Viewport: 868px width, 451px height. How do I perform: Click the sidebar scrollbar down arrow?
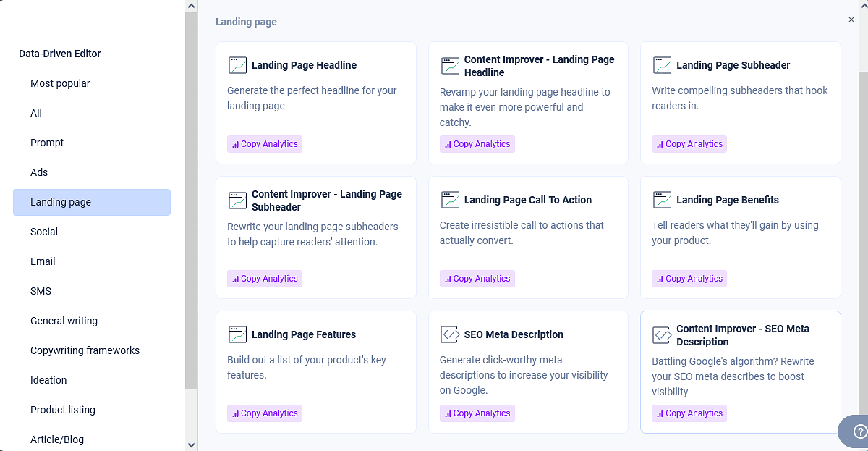(191, 444)
